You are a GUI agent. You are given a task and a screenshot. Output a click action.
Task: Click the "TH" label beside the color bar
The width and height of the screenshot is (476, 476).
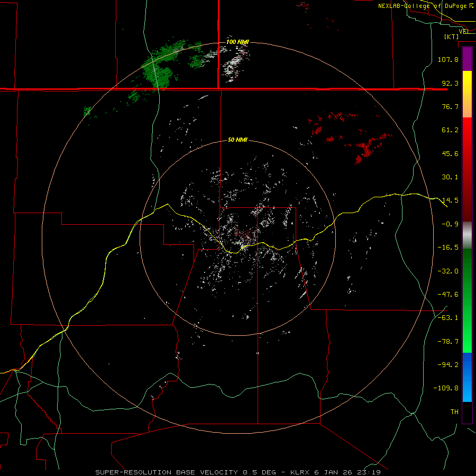[454, 412]
